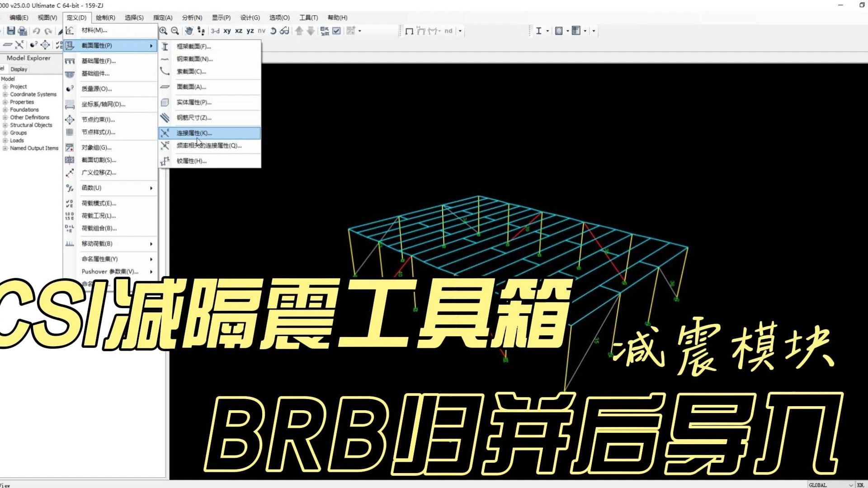868x488 pixels.
Task: Open dropdown arrow after the nd button
Action: (x=460, y=31)
